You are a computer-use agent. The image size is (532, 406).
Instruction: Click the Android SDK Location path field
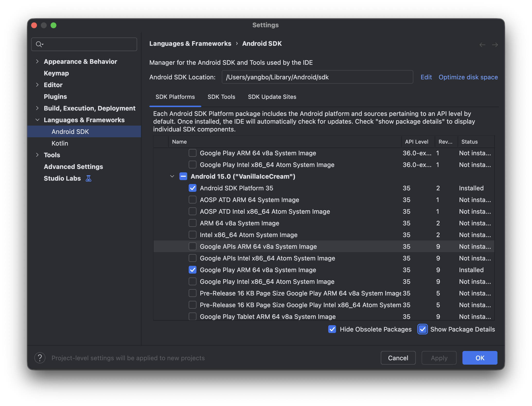(x=317, y=77)
